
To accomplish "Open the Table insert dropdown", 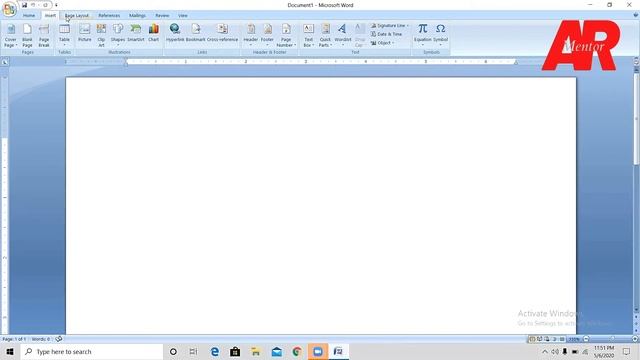I will pyautogui.click(x=64, y=36).
